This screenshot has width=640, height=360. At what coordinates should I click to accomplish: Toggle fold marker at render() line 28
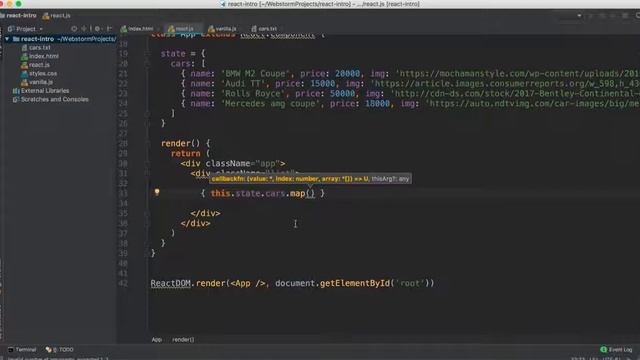(147, 143)
